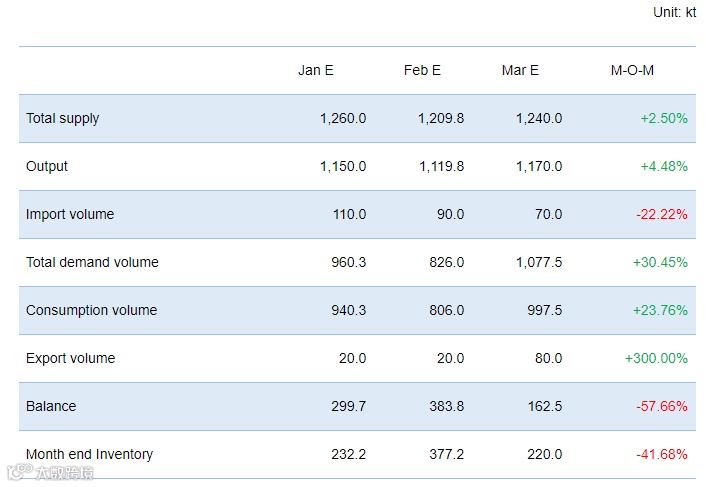706x487 pixels.
Task: Click the 383.8 Feb balance value
Action: [x=446, y=406]
